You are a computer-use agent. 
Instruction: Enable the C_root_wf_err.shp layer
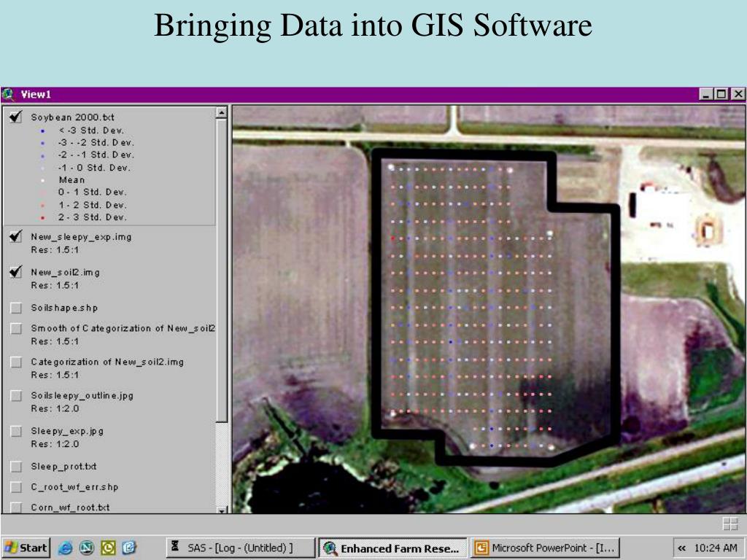point(16,487)
